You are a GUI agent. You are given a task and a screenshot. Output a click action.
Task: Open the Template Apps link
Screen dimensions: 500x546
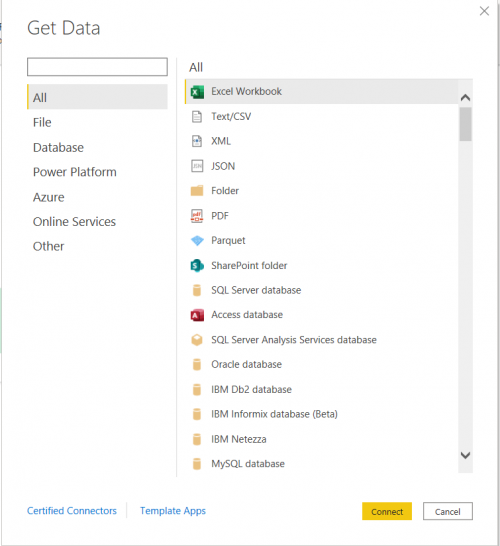click(173, 511)
